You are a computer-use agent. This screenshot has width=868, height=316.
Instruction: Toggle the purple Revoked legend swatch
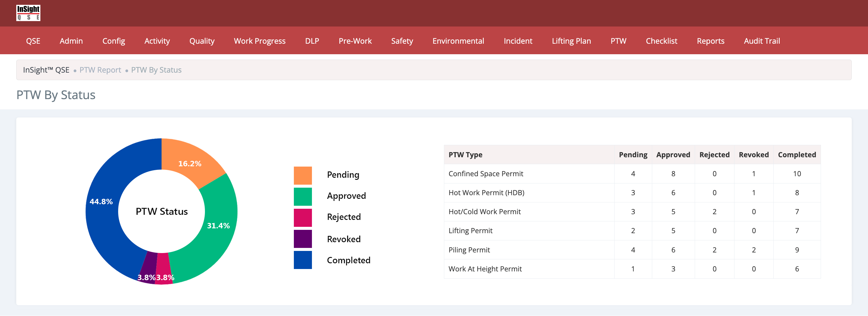point(303,239)
